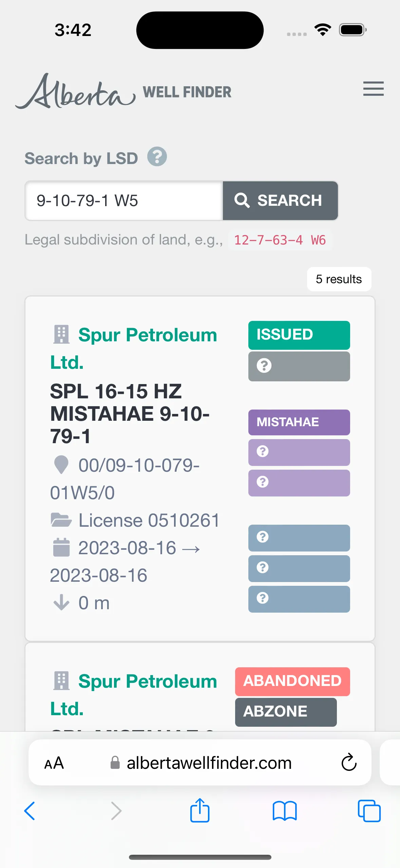
Task: Open the hamburger navigation menu
Action: click(x=373, y=89)
